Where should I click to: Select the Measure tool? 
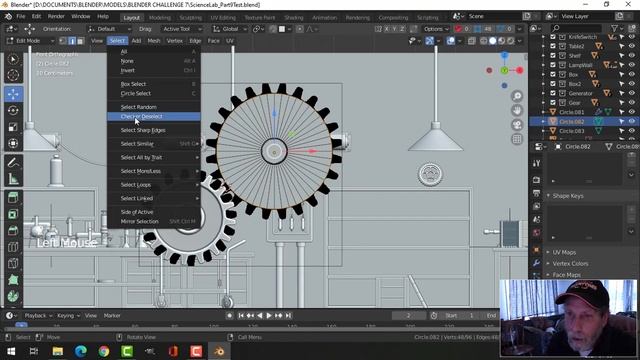point(13,179)
